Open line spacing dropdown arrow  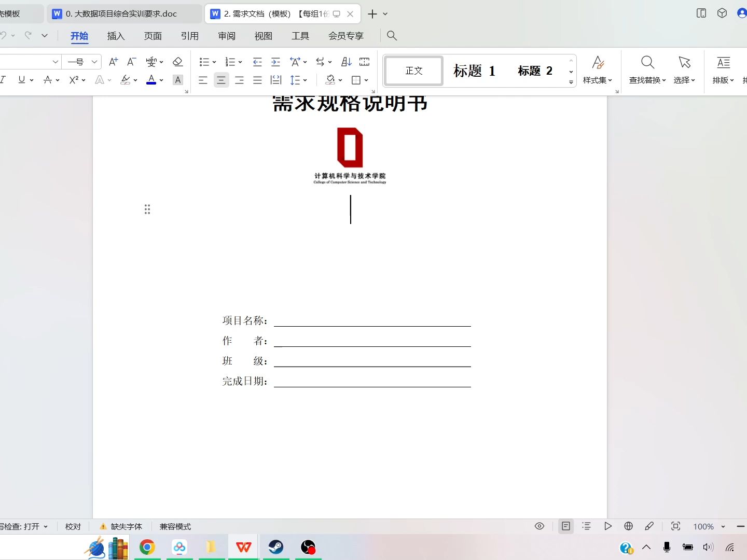pos(305,80)
